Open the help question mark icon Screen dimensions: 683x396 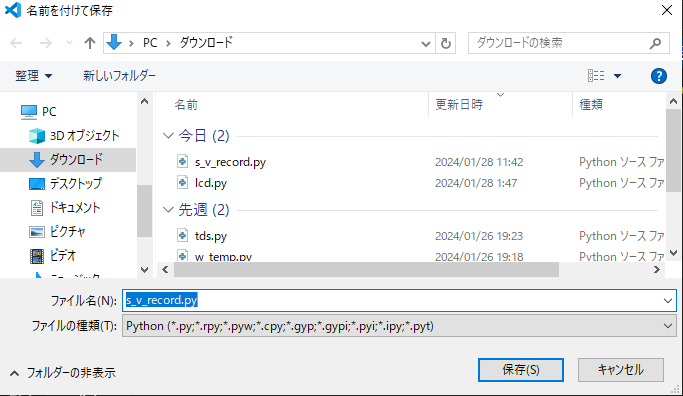[659, 76]
